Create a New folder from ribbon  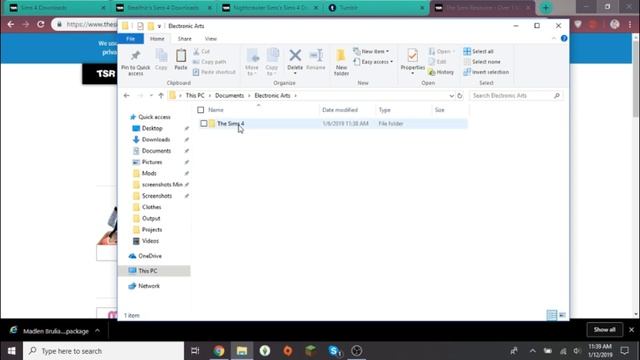(341, 62)
